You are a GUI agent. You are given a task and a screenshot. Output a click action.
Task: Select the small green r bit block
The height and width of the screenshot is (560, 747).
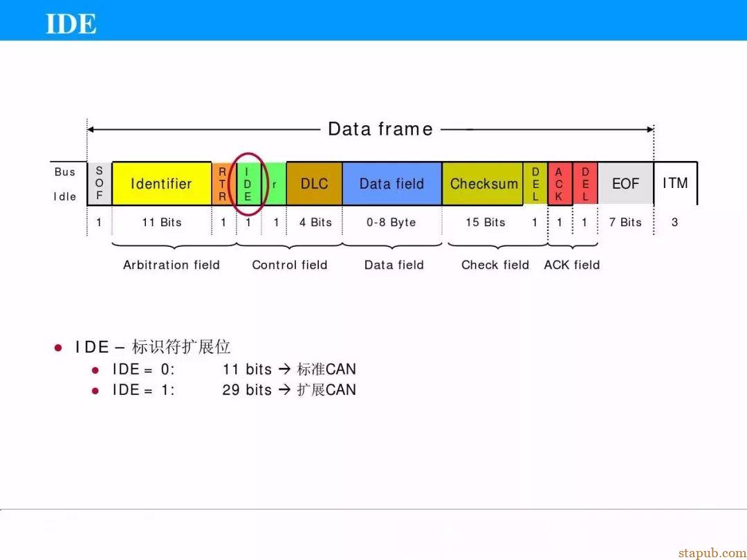[275, 184]
